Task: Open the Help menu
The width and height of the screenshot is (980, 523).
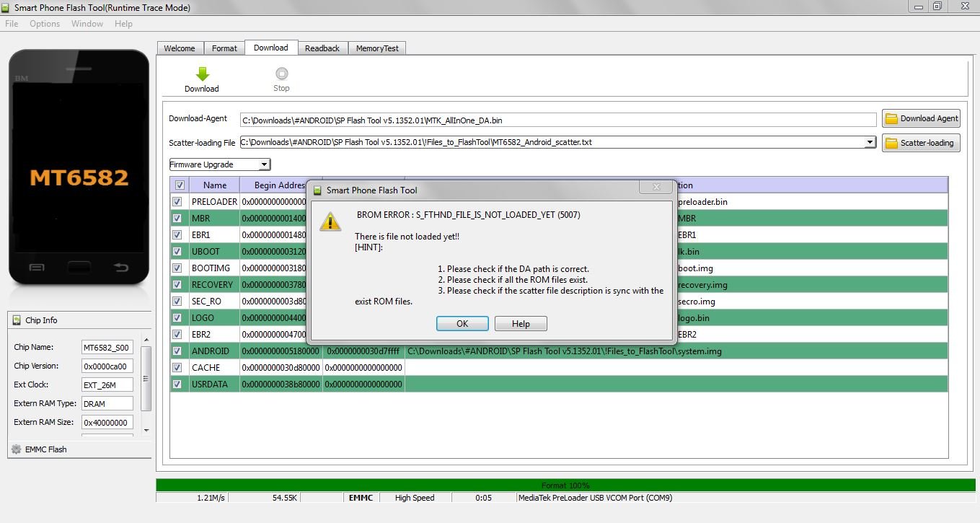Action: click(123, 24)
